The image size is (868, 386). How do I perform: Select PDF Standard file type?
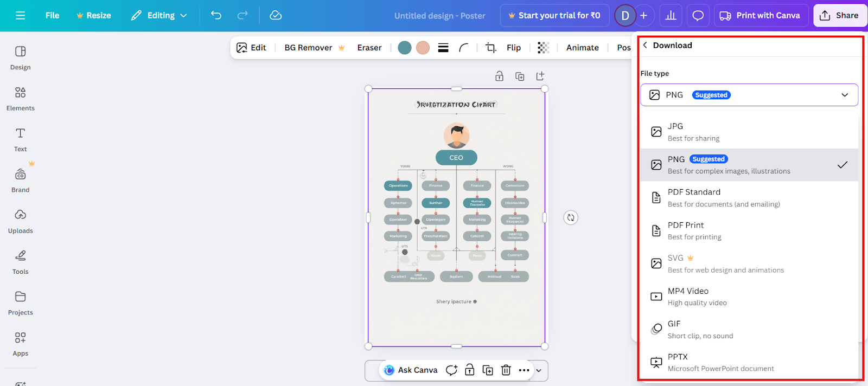point(749,198)
